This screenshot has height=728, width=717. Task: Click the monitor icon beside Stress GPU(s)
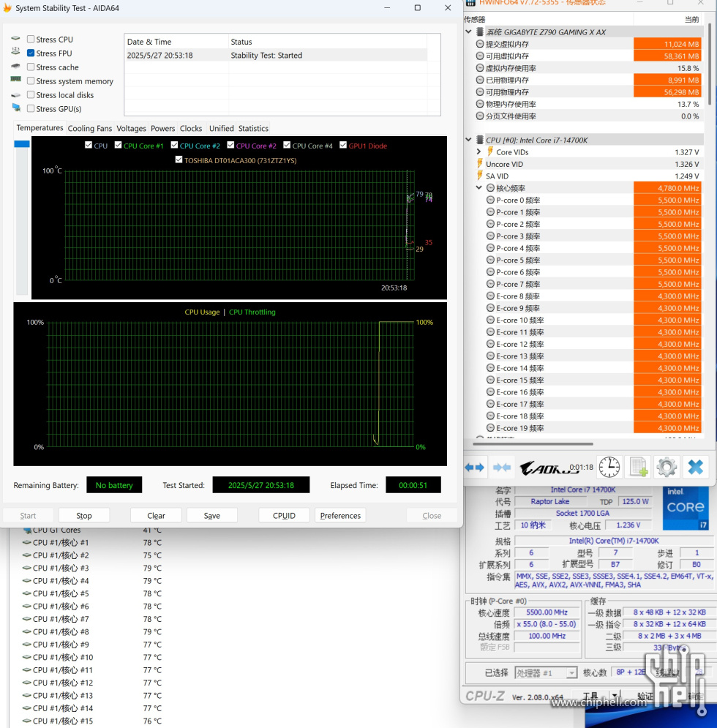(x=16, y=108)
